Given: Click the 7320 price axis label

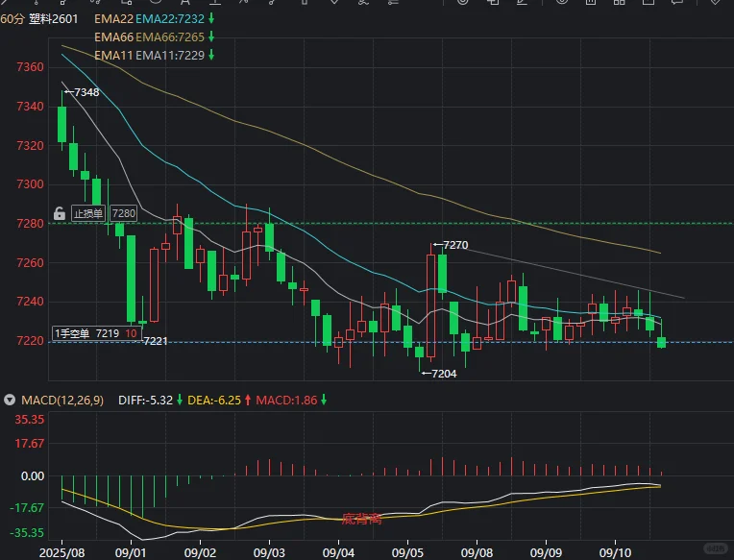Looking at the screenshot, I should (30, 145).
